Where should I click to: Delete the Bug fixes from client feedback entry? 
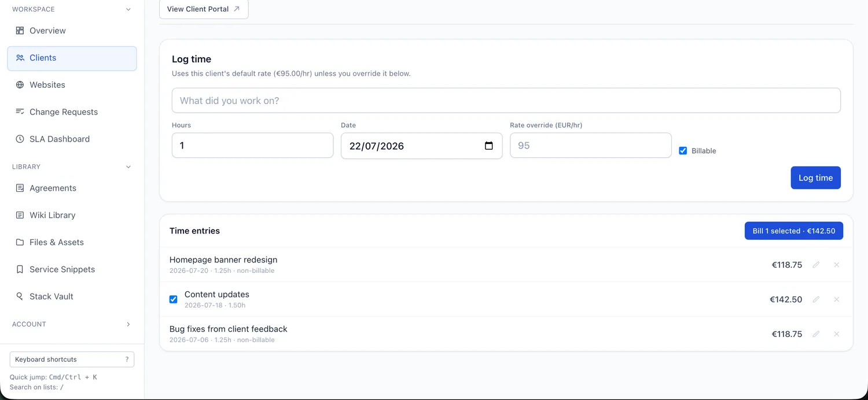[x=836, y=334]
